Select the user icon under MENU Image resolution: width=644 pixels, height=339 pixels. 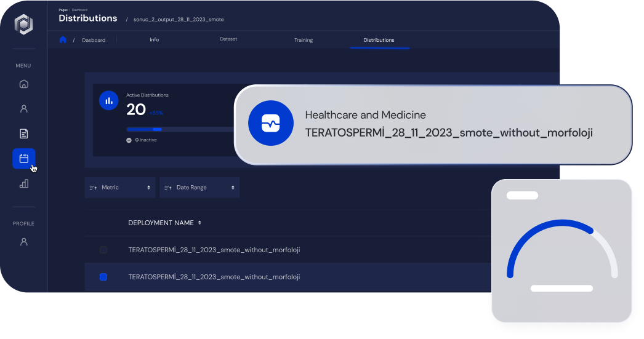24,109
